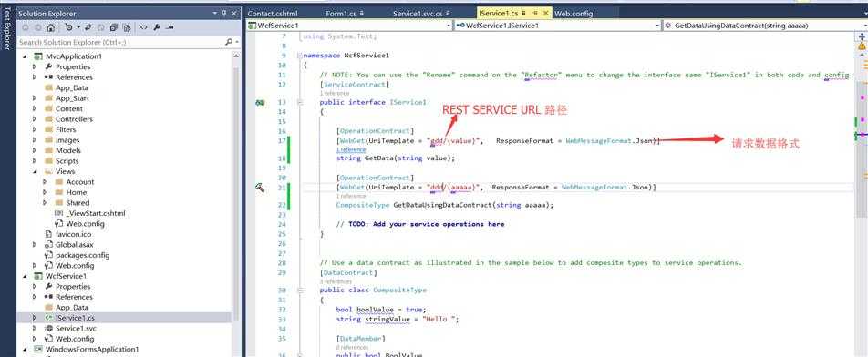Image resolution: width=868 pixels, height=357 pixels.
Task: Toggle auto-hide pin on Solution Explorer panel
Action: (224, 13)
